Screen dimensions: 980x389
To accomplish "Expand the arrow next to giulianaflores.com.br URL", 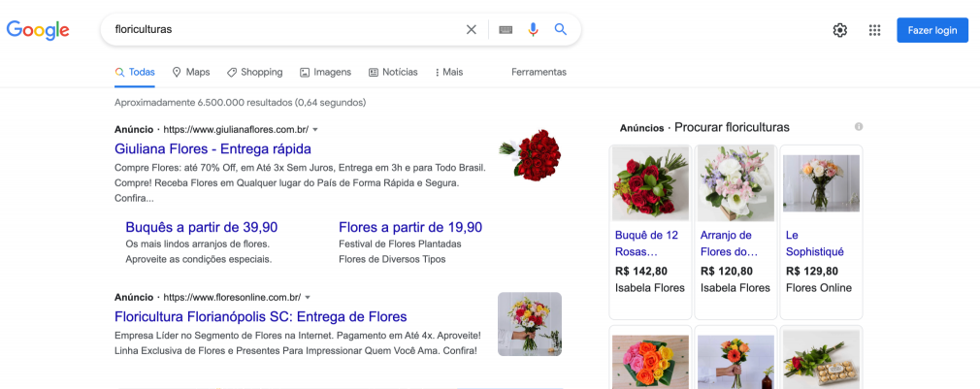I will 315,130.
